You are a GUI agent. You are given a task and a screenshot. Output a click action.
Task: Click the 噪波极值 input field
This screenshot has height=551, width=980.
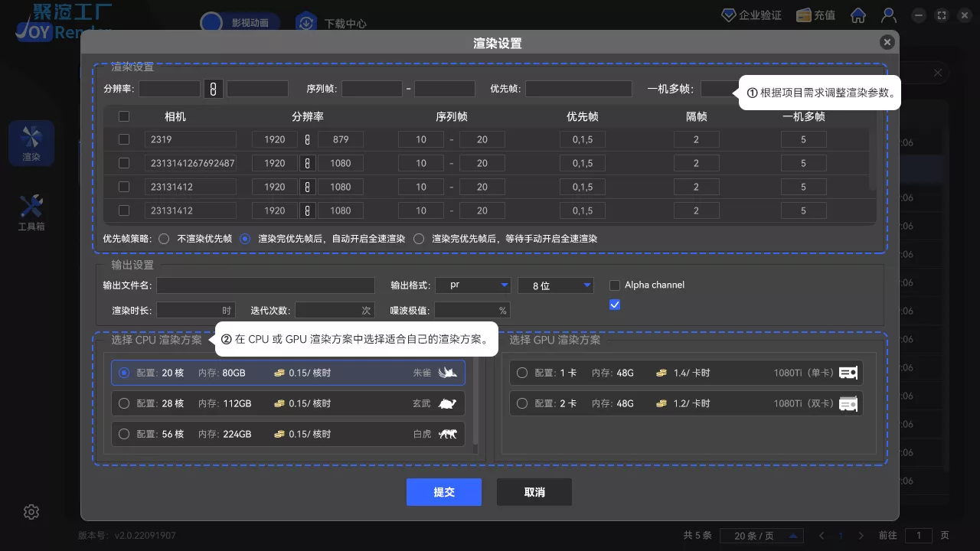click(x=472, y=310)
